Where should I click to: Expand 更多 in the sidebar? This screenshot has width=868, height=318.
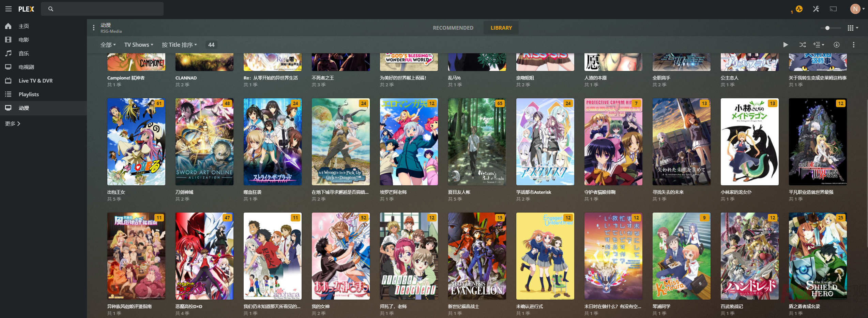[13, 124]
